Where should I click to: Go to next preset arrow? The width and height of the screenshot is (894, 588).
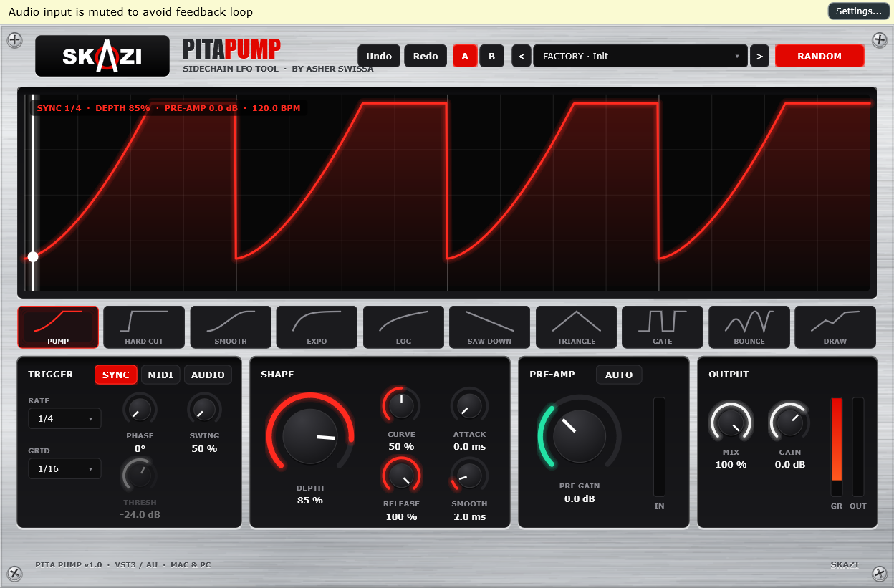(759, 56)
